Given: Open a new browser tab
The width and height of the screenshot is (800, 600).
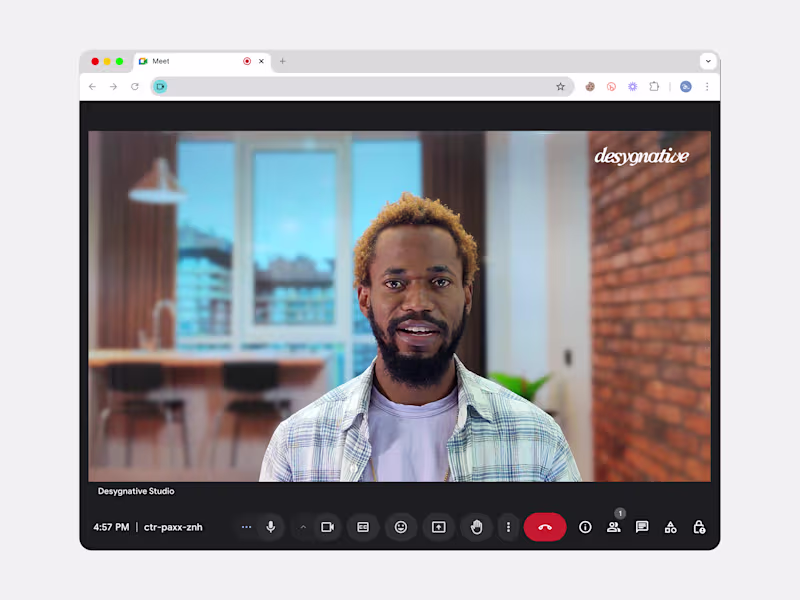Looking at the screenshot, I should coord(282,61).
